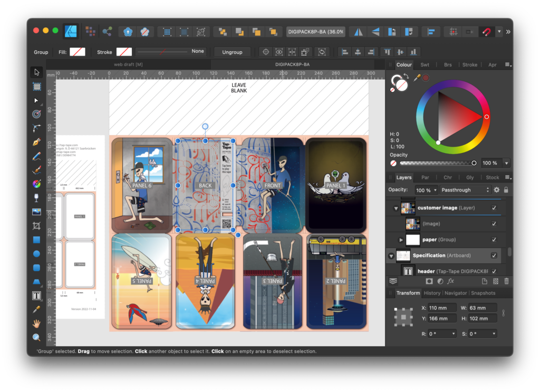Open the rotation R dropdown
540x392 pixels.
[453, 334]
